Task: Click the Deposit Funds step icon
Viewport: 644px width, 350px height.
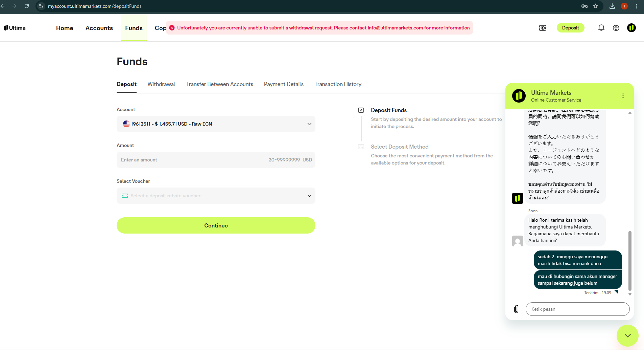Action: (x=361, y=110)
